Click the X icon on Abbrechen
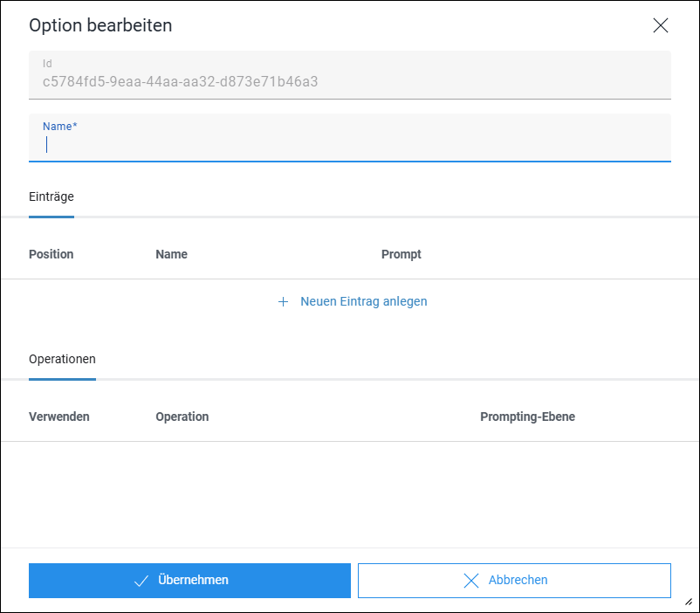The height and width of the screenshot is (613, 700). [x=471, y=581]
